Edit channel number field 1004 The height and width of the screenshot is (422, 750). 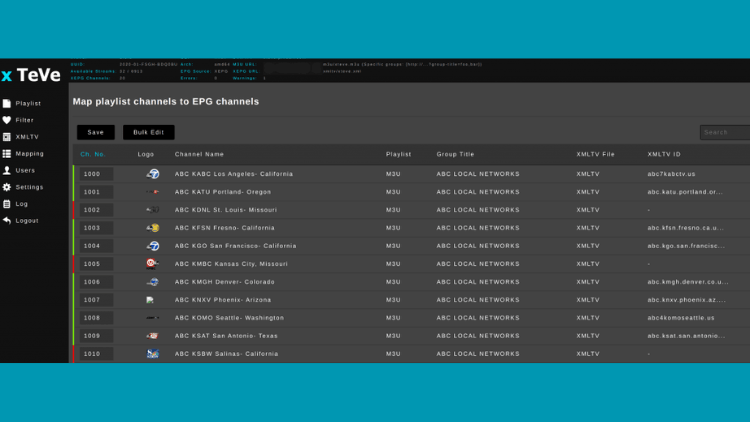click(96, 246)
